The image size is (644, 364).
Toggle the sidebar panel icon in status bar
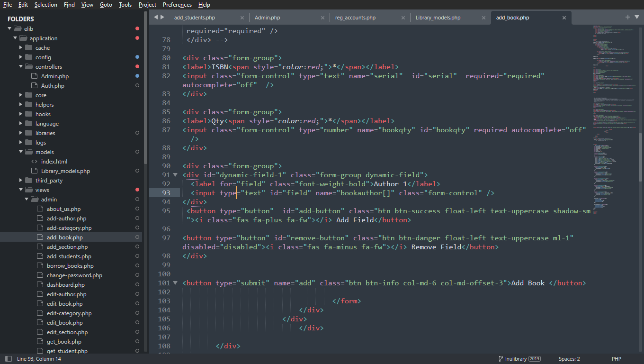tap(8, 359)
